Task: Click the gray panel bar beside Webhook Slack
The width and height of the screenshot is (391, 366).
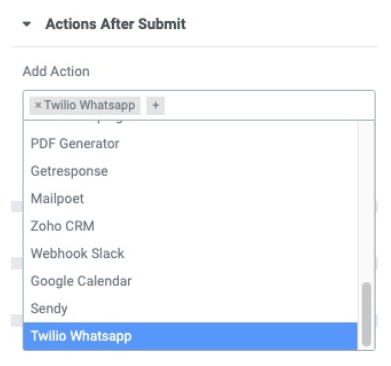Action: 17,263
